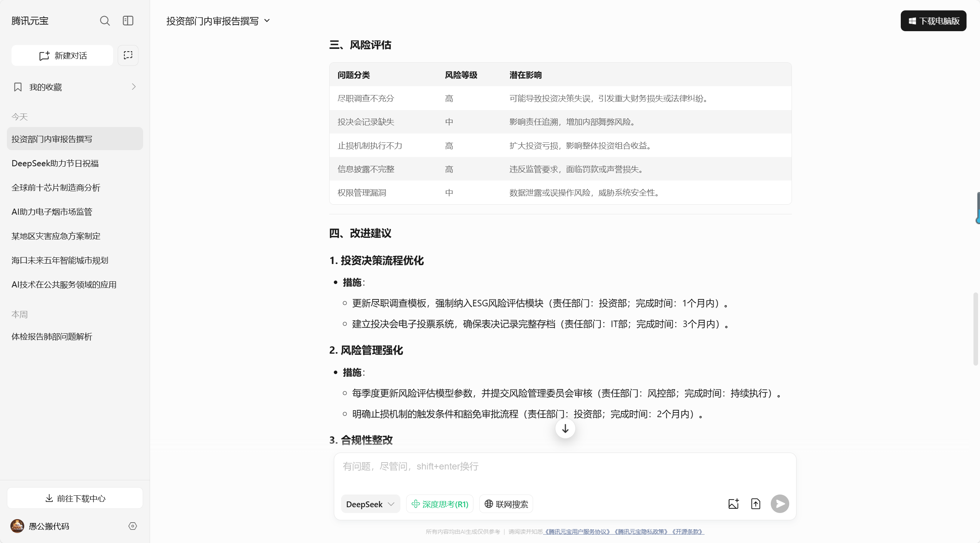Toggle 联网搜索 web search
This screenshot has height=543, width=980.
[506, 504]
